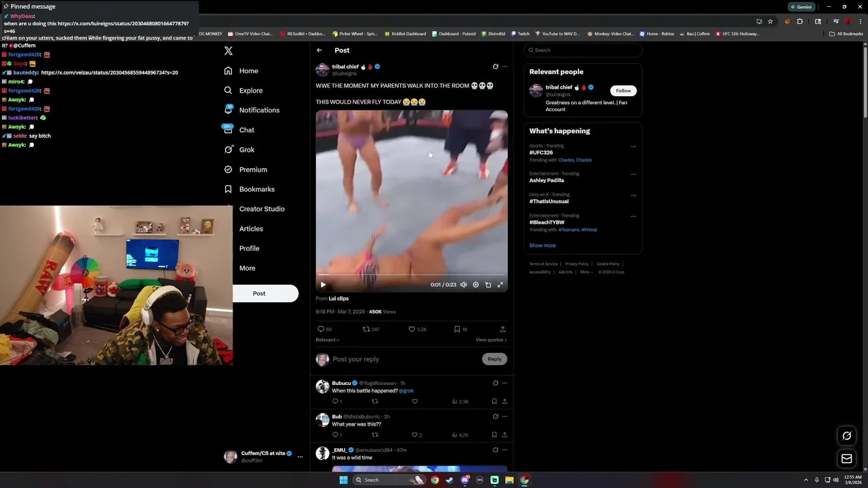
Task: Open the floating messages envelope button
Action: click(x=846, y=459)
